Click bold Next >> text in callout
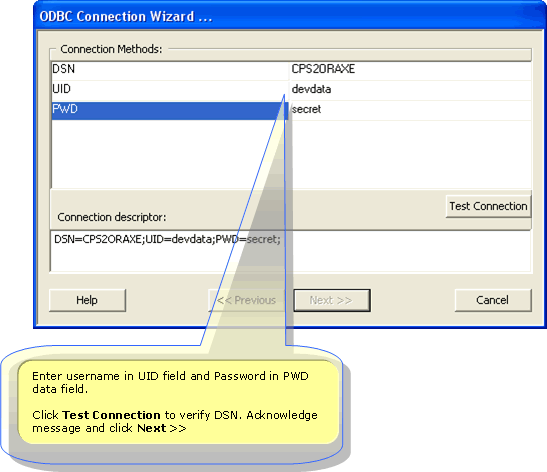The width and height of the screenshot is (547, 472). tap(162, 428)
